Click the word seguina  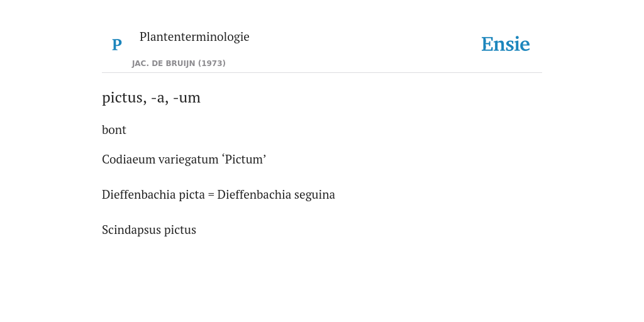pyautogui.click(x=314, y=195)
